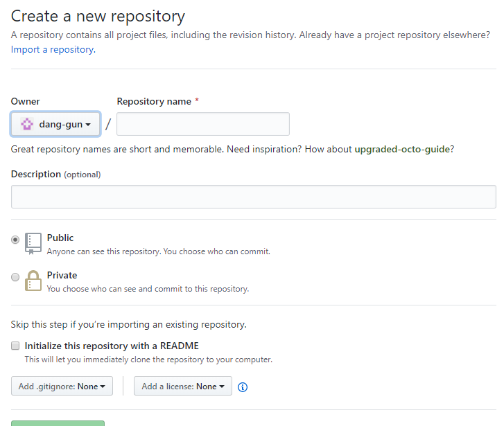Click the dang-gun owner avatar icon
This screenshot has width=504, height=426.
click(x=27, y=124)
